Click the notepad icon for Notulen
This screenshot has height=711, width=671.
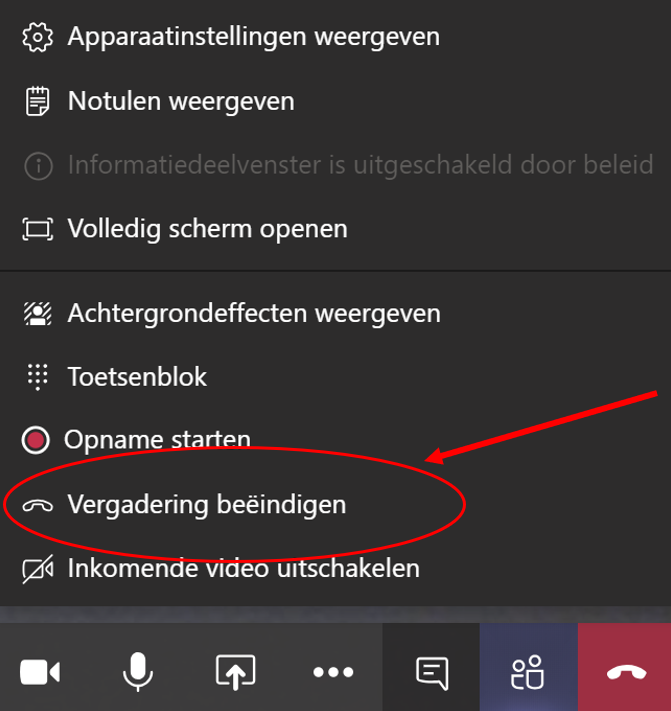[38, 102]
